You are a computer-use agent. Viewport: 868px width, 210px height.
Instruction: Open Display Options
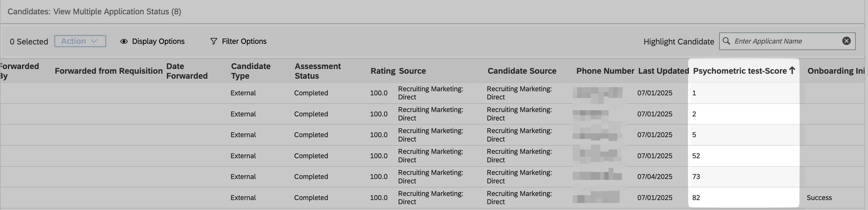(158, 41)
